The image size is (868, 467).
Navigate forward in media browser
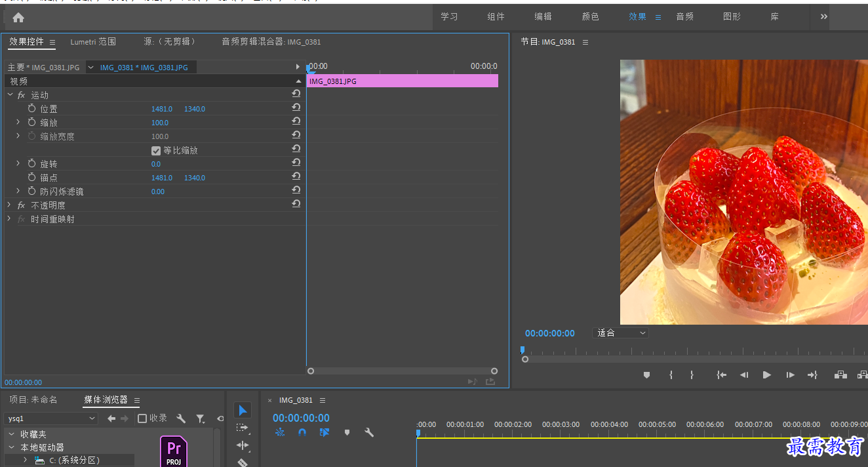point(125,418)
